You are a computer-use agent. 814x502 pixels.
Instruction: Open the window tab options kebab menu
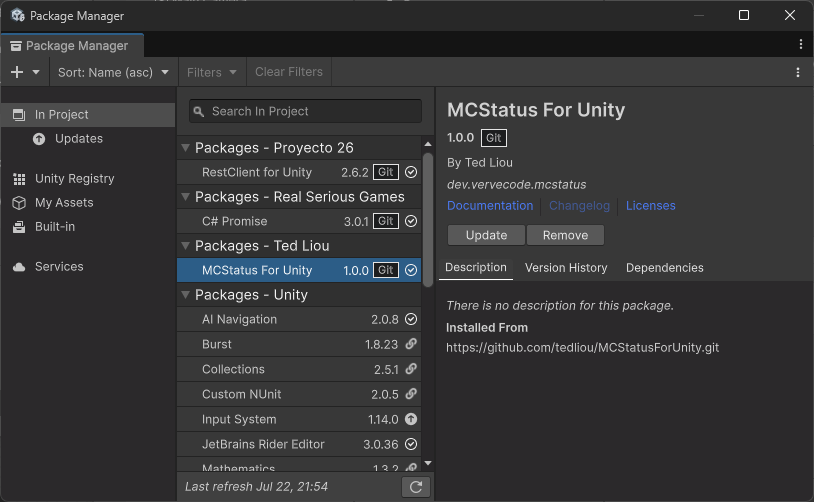click(801, 45)
